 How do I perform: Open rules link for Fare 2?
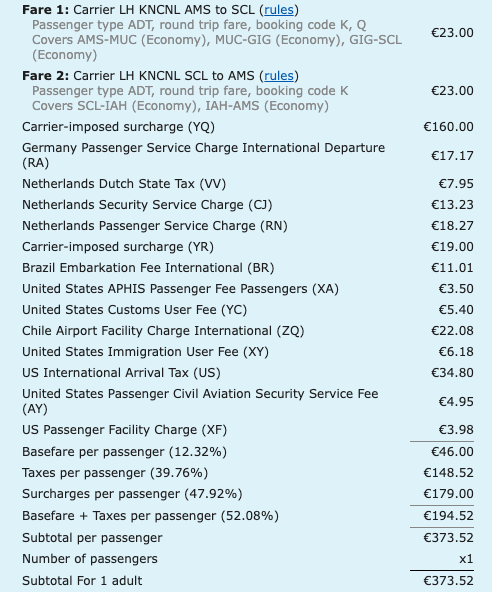279,76
